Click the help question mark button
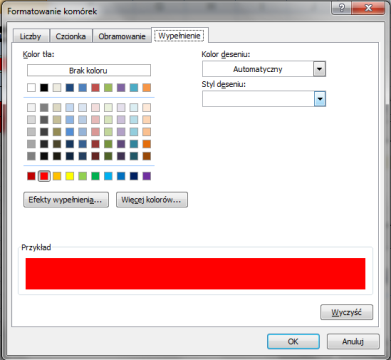Image resolution: width=391 pixels, height=360 pixels. click(341, 8)
